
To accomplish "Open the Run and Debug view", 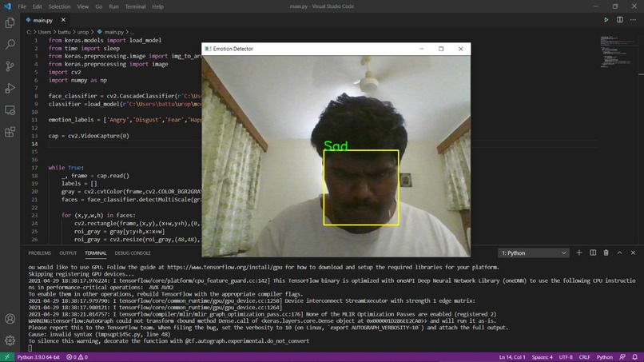I will pos(10,88).
